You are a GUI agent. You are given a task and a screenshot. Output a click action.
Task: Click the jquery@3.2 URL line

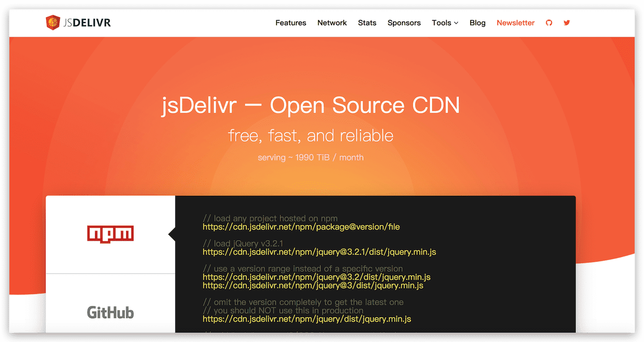[x=316, y=277]
